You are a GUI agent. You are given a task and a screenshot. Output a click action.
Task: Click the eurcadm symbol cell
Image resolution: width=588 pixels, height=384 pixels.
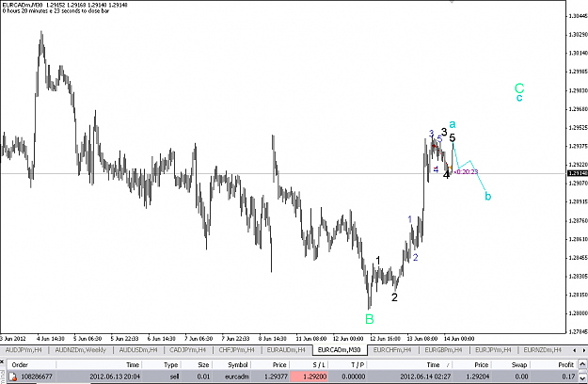(x=237, y=376)
